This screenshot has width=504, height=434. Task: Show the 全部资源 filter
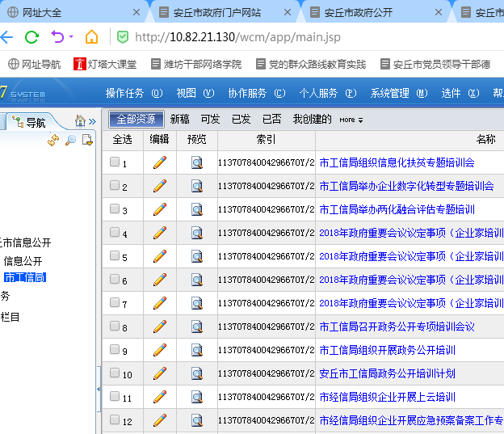click(136, 119)
